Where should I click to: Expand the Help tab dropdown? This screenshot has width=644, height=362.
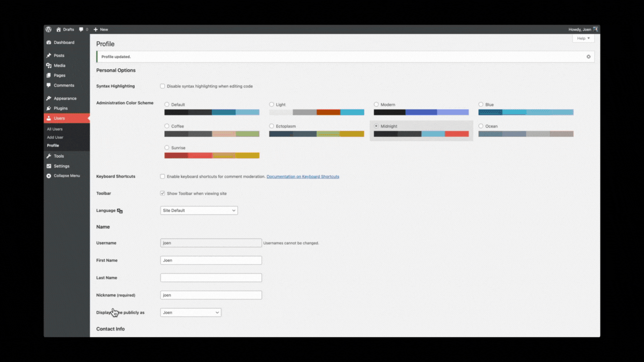click(x=583, y=39)
